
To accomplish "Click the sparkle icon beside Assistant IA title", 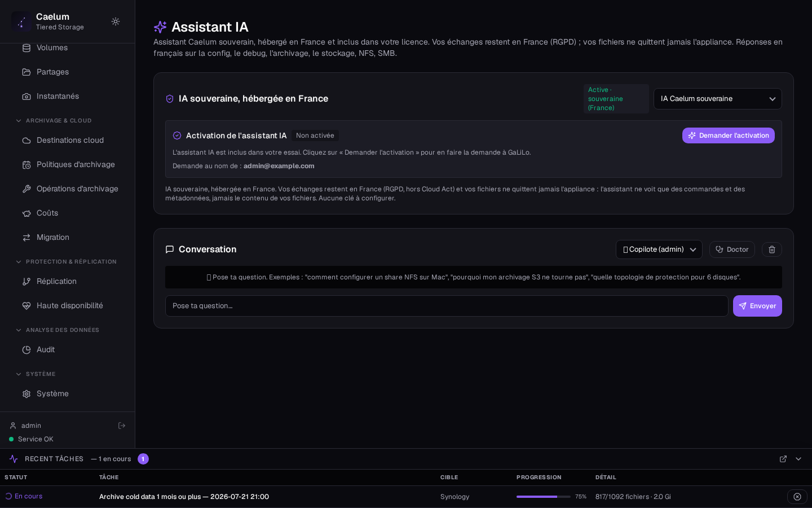I will [160, 27].
